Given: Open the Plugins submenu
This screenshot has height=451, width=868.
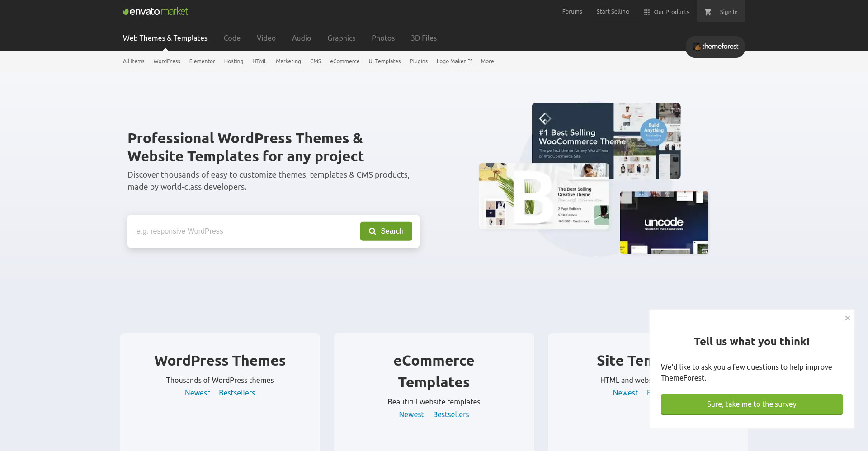Looking at the screenshot, I should pyautogui.click(x=419, y=61).
